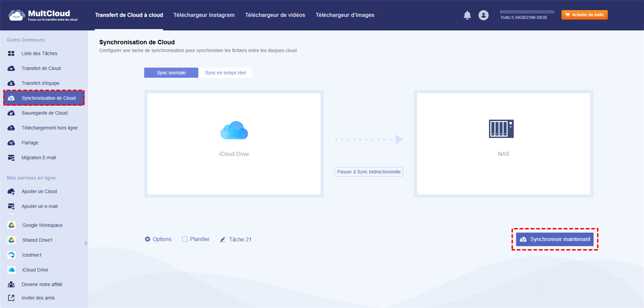This screenshot has height=308, width=644.
Task: Open Téléchargeur Instagram tab
Action: 204,15
